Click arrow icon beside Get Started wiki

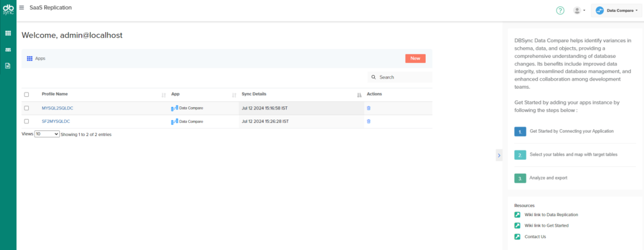517,225
